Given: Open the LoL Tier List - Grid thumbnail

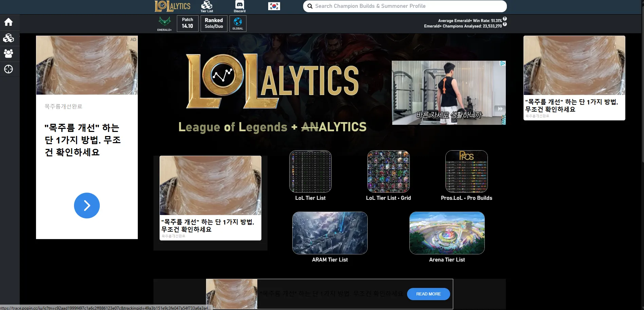Looking at the screenshot, I should (388, 171).
